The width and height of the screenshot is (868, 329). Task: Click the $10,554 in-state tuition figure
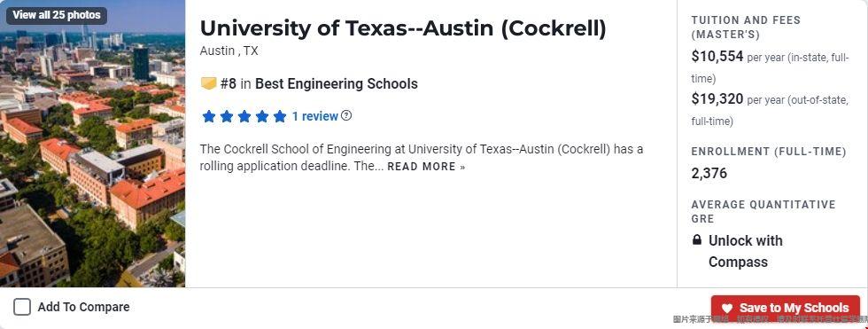coord(717,56)
